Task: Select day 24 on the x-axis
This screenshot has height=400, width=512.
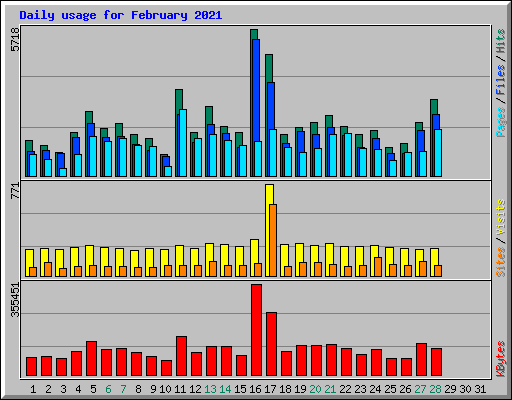Action: tap(375, 389)
